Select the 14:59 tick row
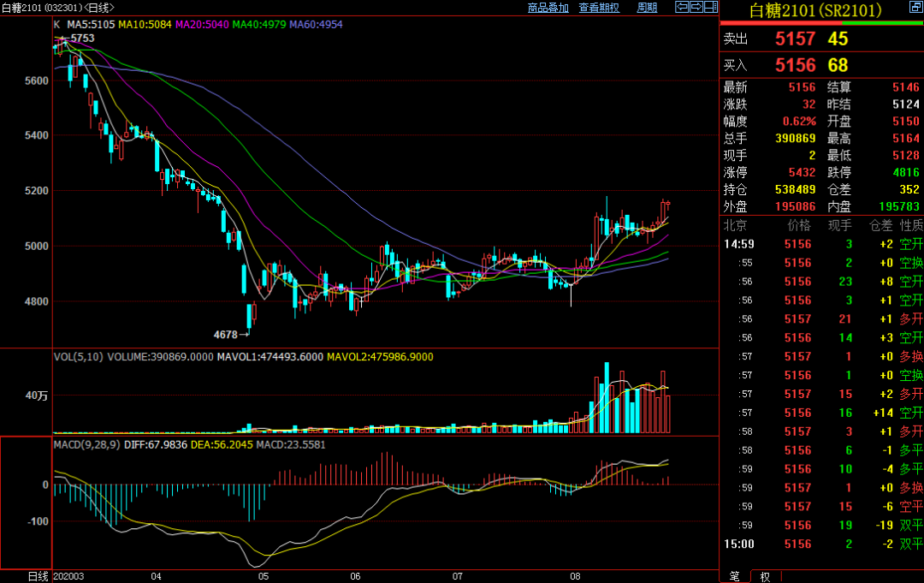The image size is (924, 583). tap(823, 244)
